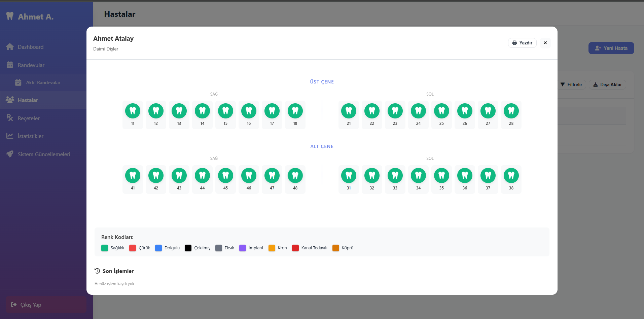Pick lower jaw tooth 41
Screen dimensions: 644x319
tap(133, 179)
